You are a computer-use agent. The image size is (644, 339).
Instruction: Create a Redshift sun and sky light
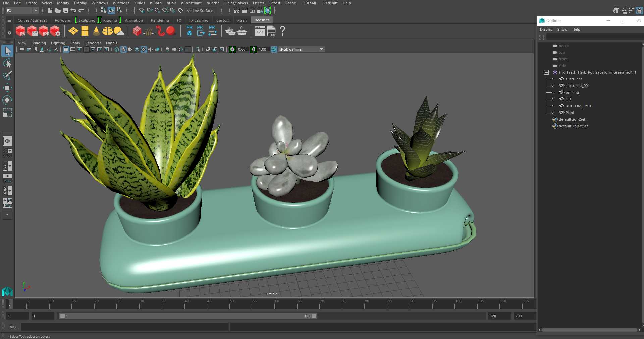coord(119,31)
